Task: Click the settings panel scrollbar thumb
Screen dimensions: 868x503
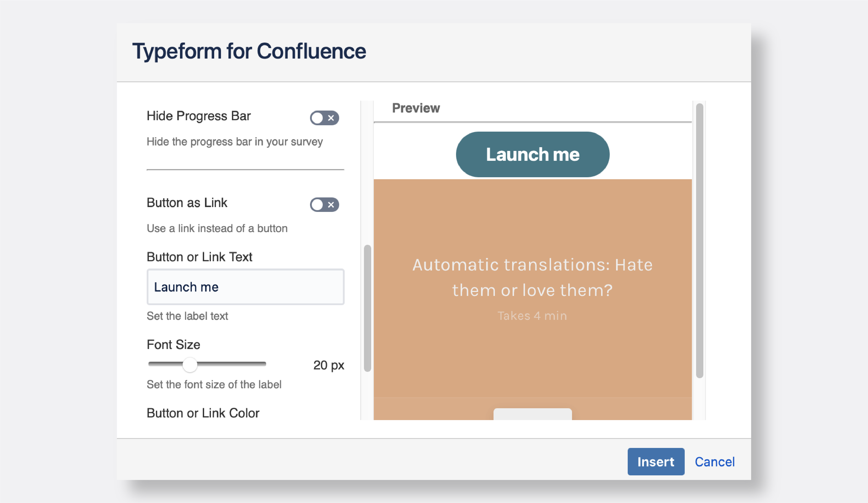Action: (x=367, y=308)
